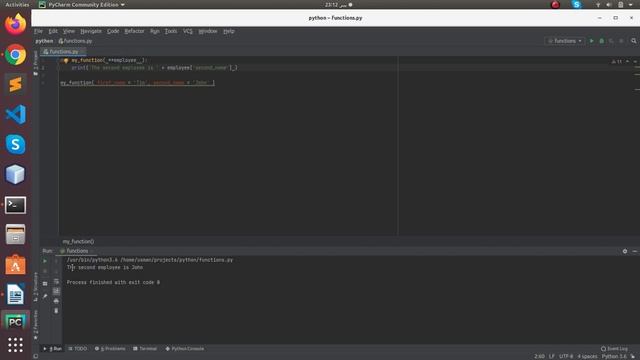Open Skype from the dock
640x360 pixels.
click(16, 144)
